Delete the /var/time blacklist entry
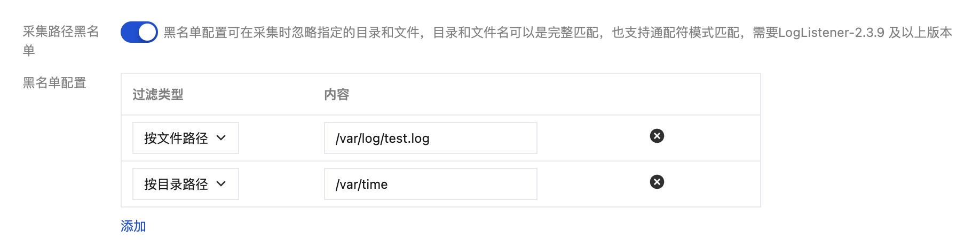This screenshot has height=246, width=980. coord(657,182)
